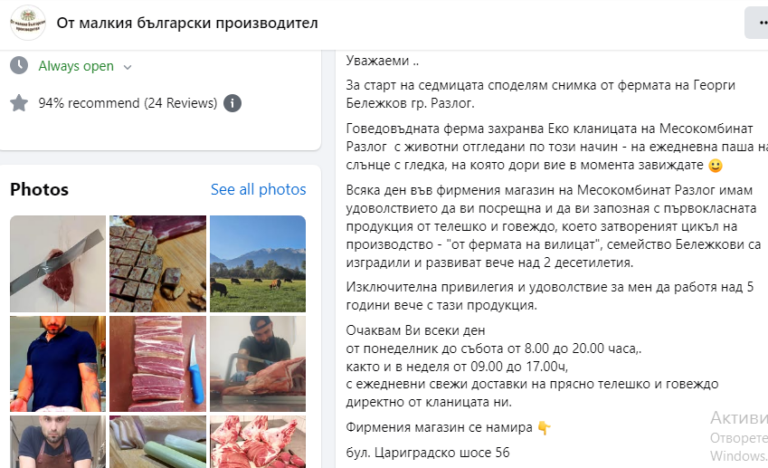Open See all photos link

click(258, 189)
